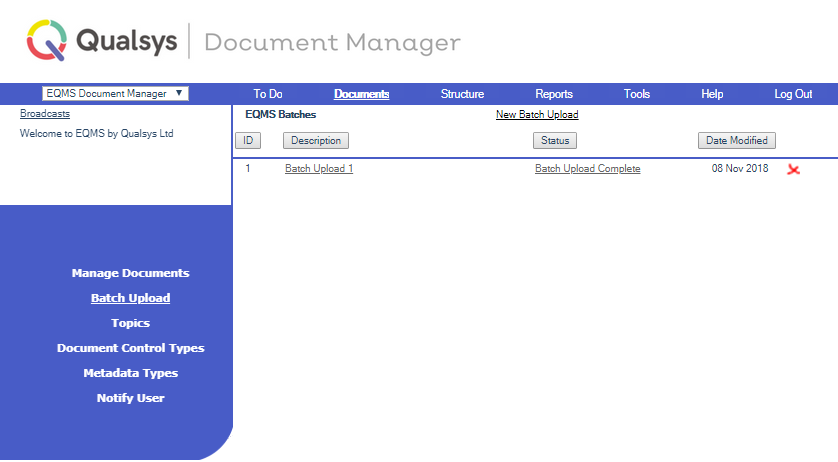838x462 pixels.
Task: Sort batches by the ID column button
Action: [247, 141]
